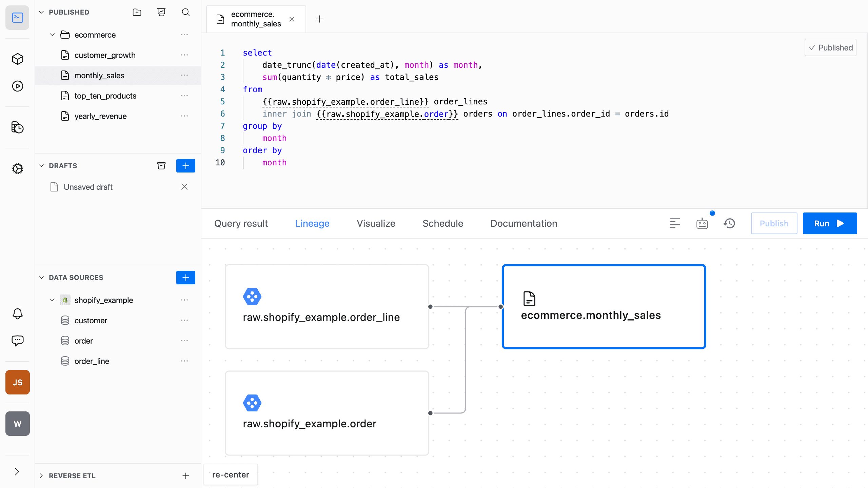This screenshot has height=488, width=868.
Task: Open the AI assistant robot icon
Action: [x=702, y=223]
